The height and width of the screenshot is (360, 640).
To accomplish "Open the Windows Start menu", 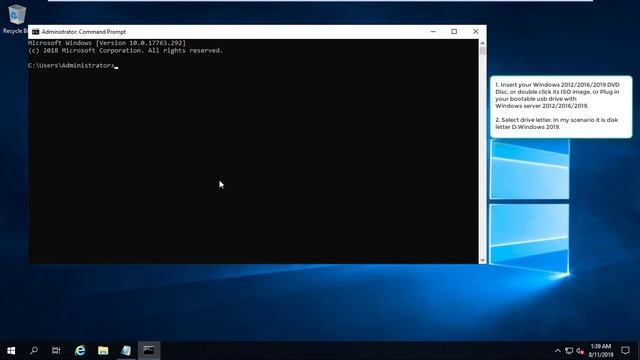I will [x=11, y=351].
